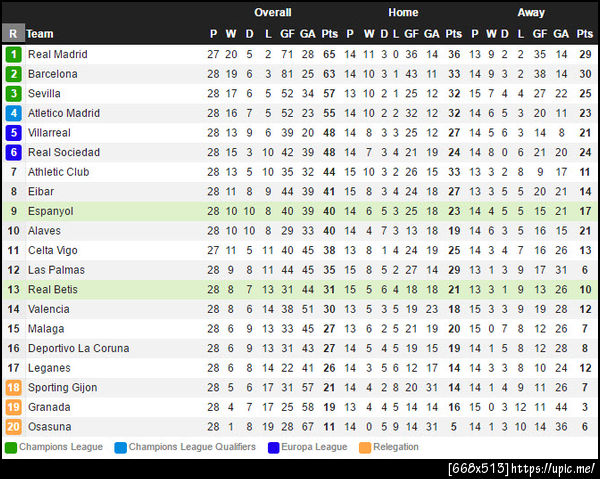Click the Team column header
Screen dimensions: 600x479
[40, 34]
